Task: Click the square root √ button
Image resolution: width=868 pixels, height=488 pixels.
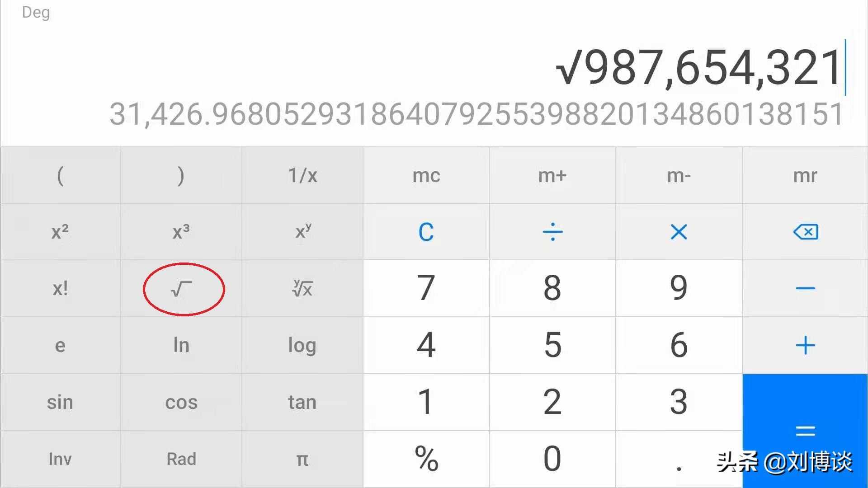Action: click(x=181, y=288)
